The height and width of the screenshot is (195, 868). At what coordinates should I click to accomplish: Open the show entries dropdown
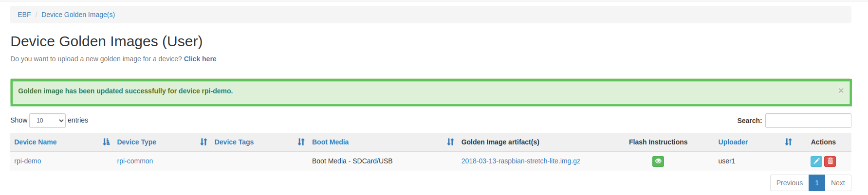47,121
